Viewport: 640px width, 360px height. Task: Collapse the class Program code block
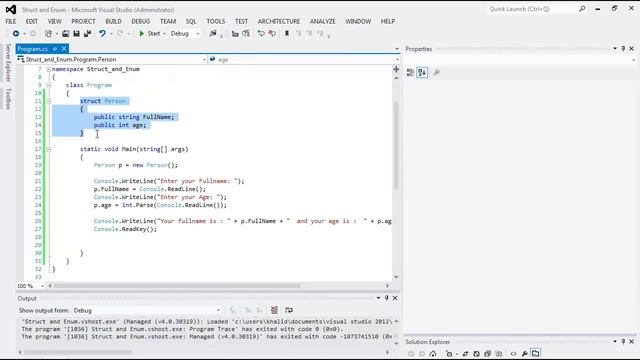tap(49, 85)
